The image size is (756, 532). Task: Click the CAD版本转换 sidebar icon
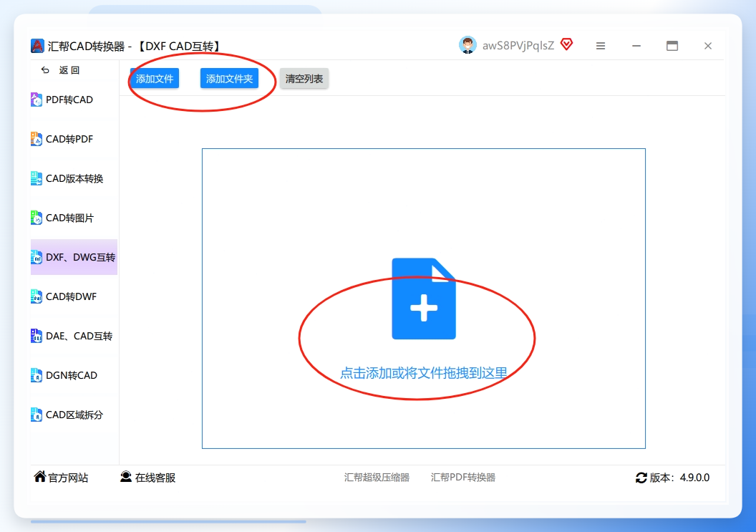point(37,178)
